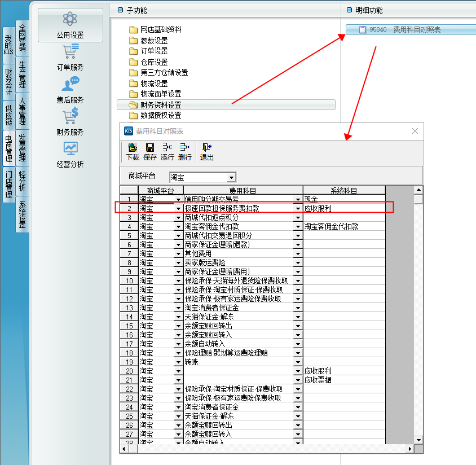Open the 第三方仓储设置 folder
Viewport: 476px width, 465px height.
click(158, 72)
